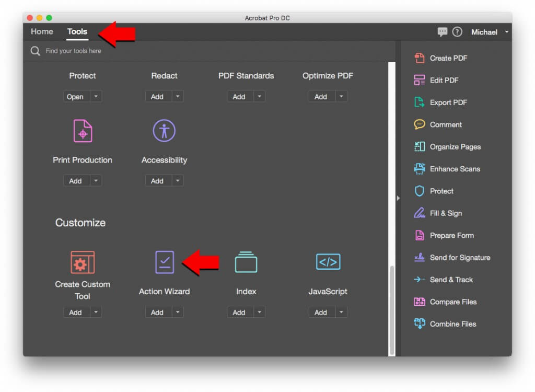Click the Optimize PDF tool title
The height and width of the screenshot is (392, 535).
pyautogui.click(x=328, y=75)
